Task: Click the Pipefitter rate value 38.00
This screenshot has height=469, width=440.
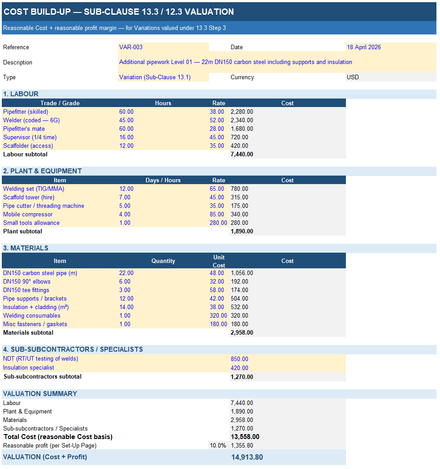Action: pyautogui.click(x=217, y=112)
